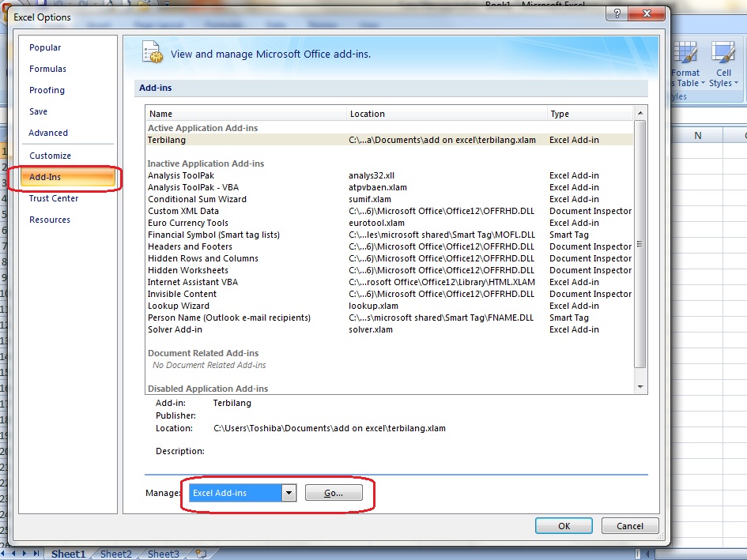The width and height of the screenshot is (747, 560).
Task: Open the Manage Excel Add-ins dropdown
Action: coord(289,493)
